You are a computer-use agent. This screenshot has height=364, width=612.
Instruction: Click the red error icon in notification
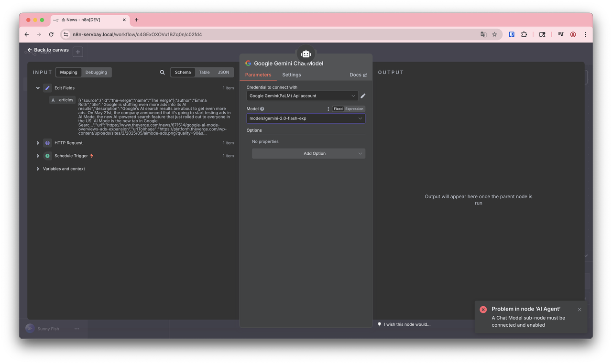pos(483,310)
